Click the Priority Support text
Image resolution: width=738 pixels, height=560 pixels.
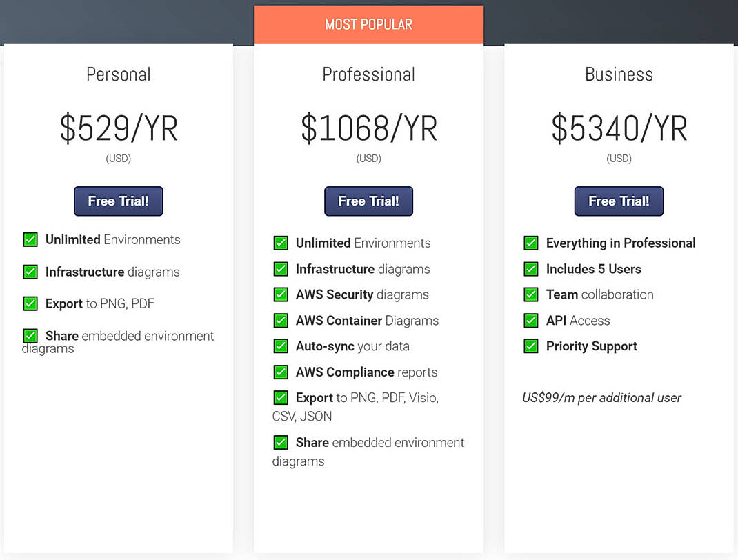[x=592, y=346]
